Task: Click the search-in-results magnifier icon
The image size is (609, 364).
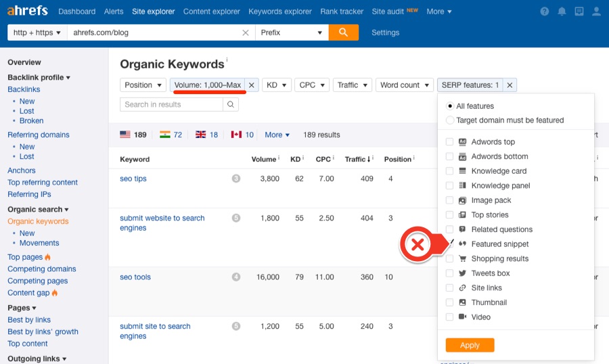Action: coord(231,104)
